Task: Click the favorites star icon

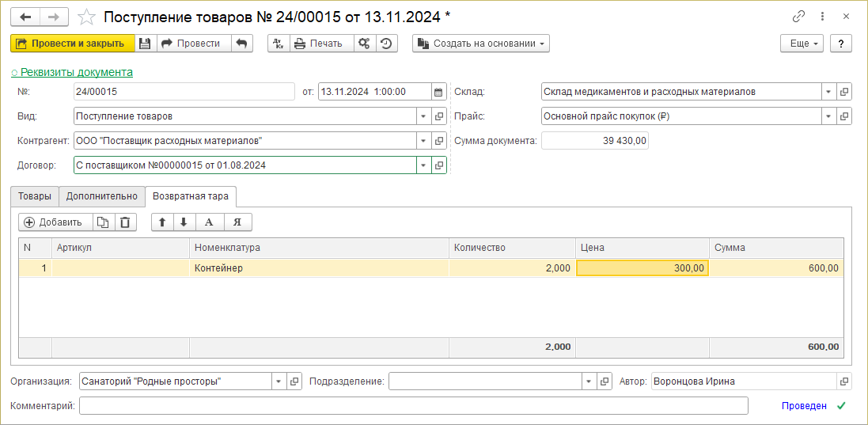Action: (87, 17)
